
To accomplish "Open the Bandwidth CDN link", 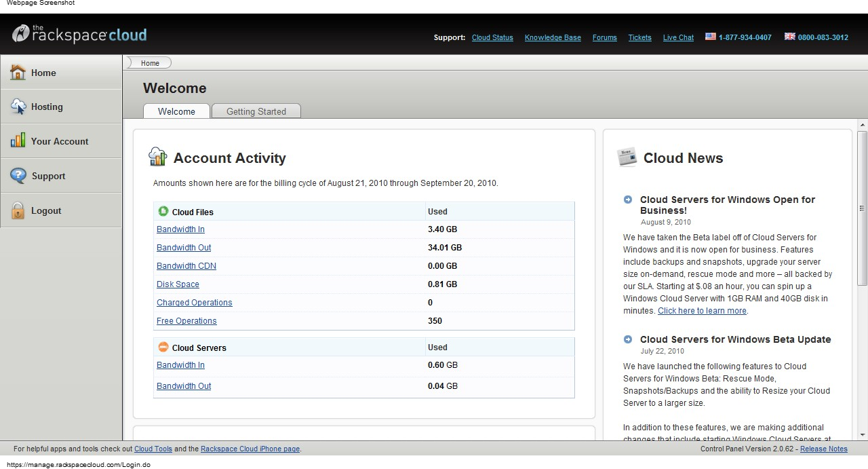I will pos(186,266).
